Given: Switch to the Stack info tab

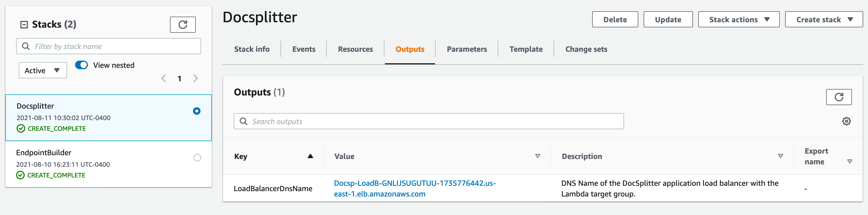Looking at the screenshot, I should click(252, 49).
